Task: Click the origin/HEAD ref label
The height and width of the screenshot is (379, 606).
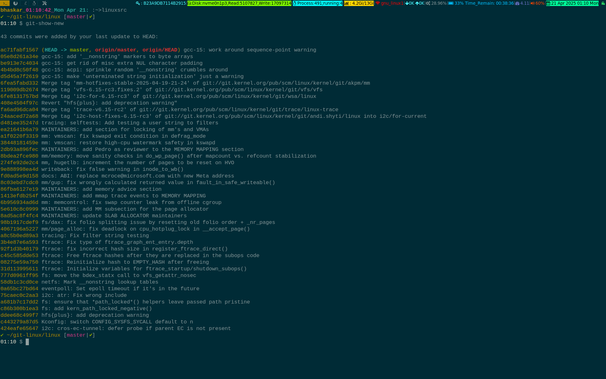Action: click(x=160, y=50)
